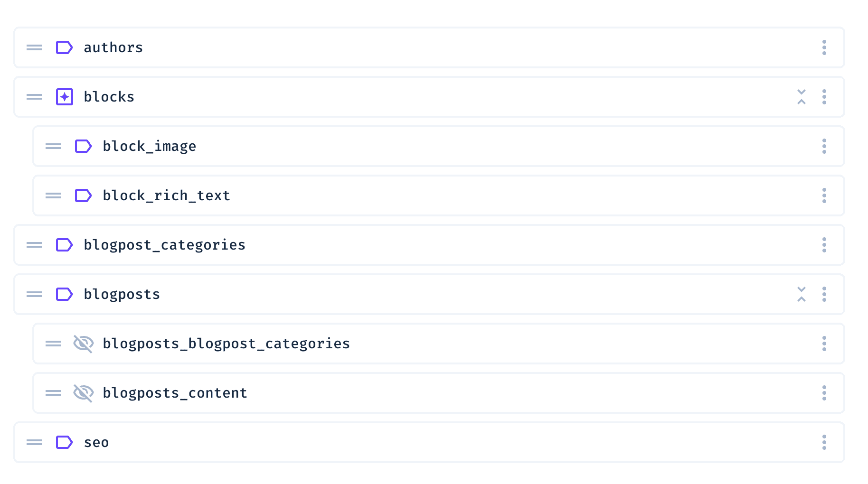This screenshot has width=868, height=484.
Task: Select the blogpost_categories collection row
Action: pyautogui.click(x=164, y=245)
